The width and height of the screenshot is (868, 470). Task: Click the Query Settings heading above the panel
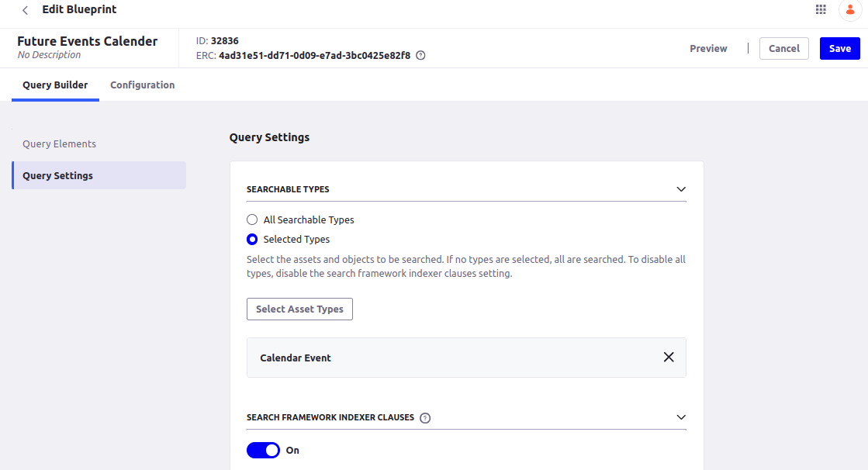270,137
